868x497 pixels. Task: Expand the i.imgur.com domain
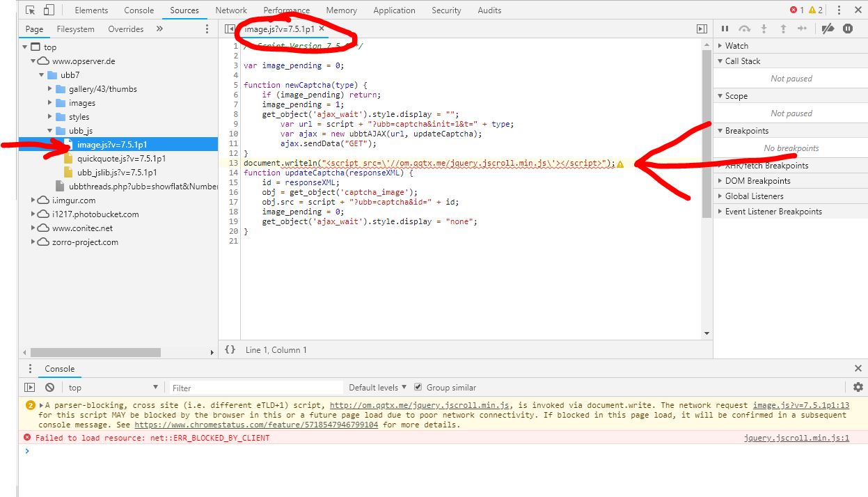pyautogui.click(x=33, y=200)
